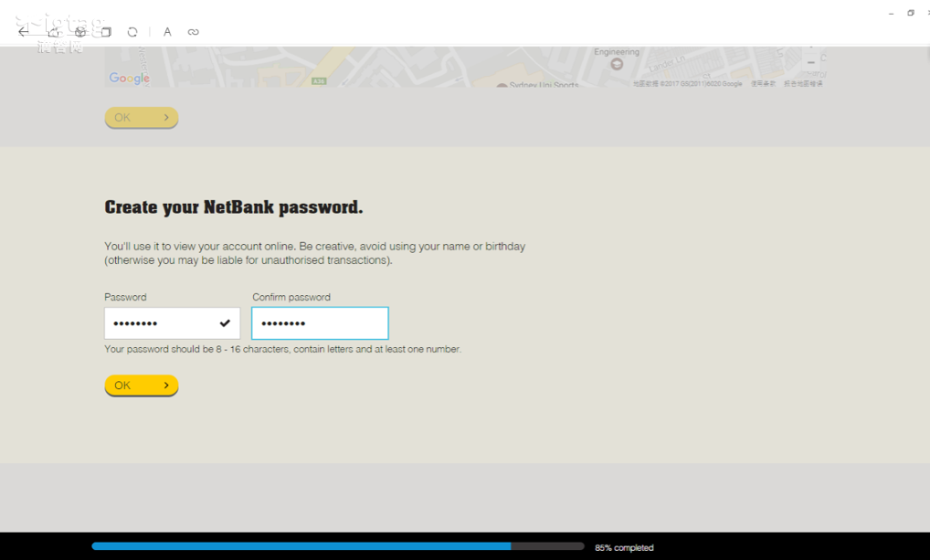930x560 pixels.
Task: Click the report map error link
Action: [x=803, y=84]
